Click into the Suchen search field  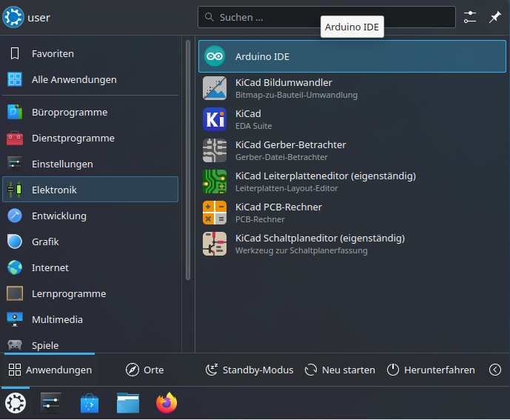[326, 17]
